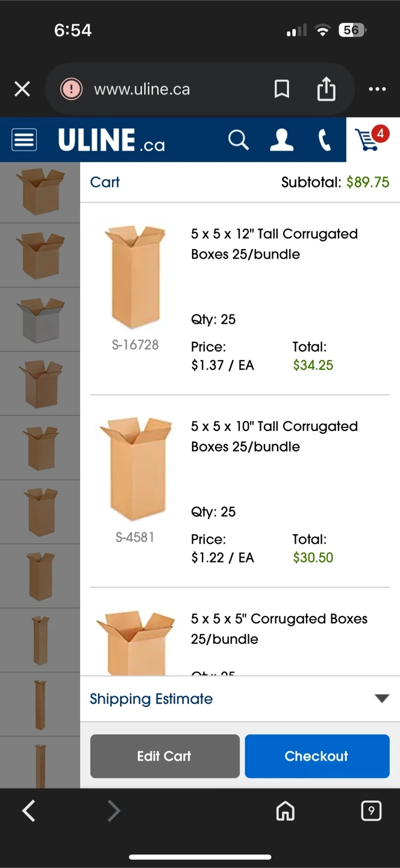Go back with the browser back arrow

coord(28,811)
